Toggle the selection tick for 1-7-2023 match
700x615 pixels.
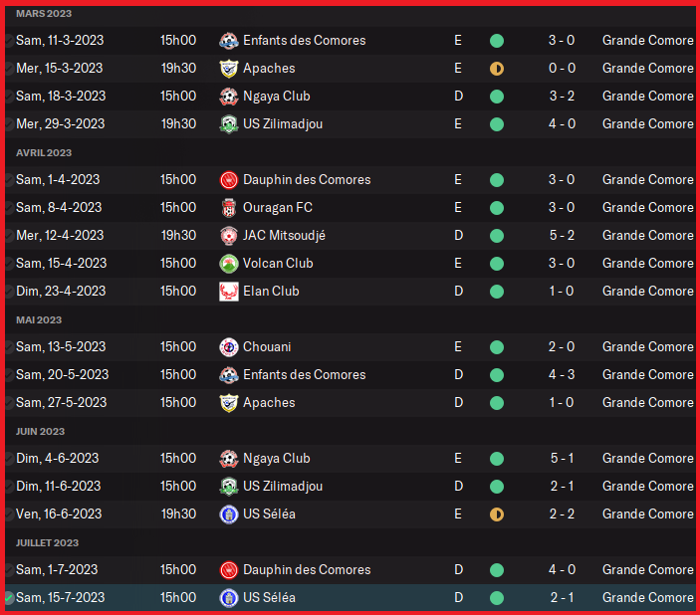[x=9, y=570]
